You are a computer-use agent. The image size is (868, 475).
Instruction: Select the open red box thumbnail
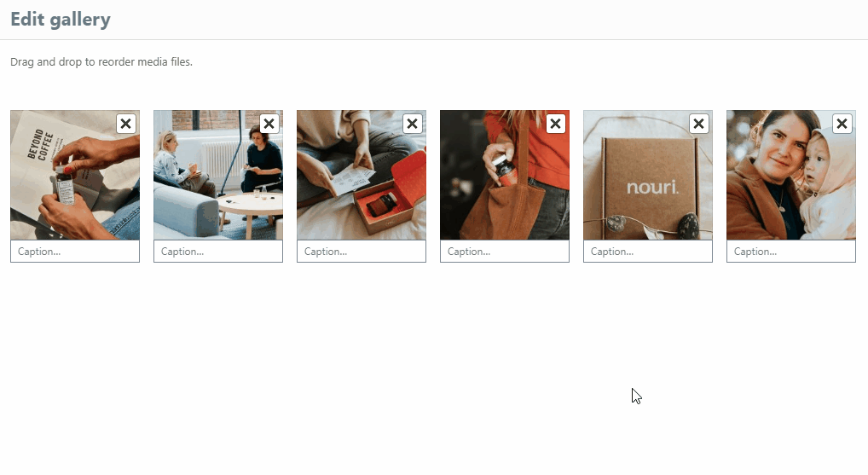(362, 175)
